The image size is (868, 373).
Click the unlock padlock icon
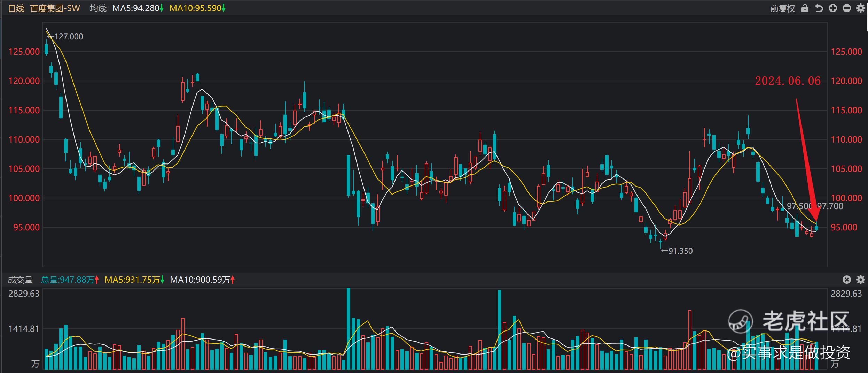click(x=805, y=8)
